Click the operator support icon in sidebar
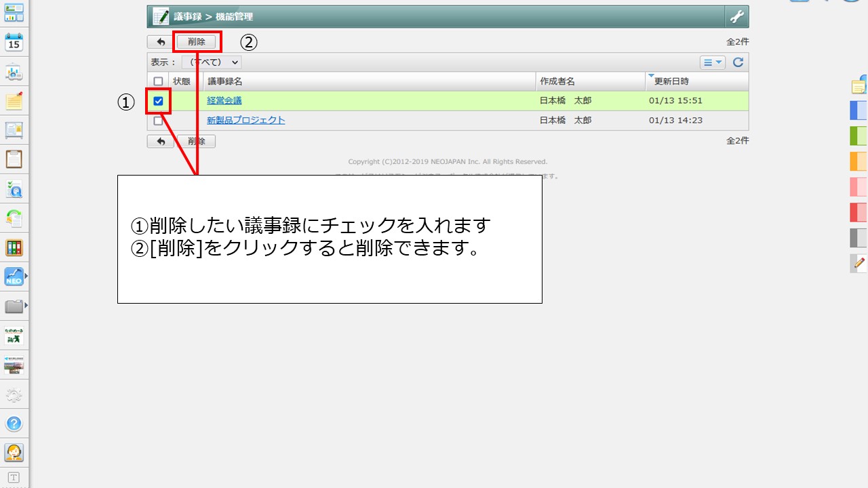This screenshot has height=488, width=868. point(14,453)
